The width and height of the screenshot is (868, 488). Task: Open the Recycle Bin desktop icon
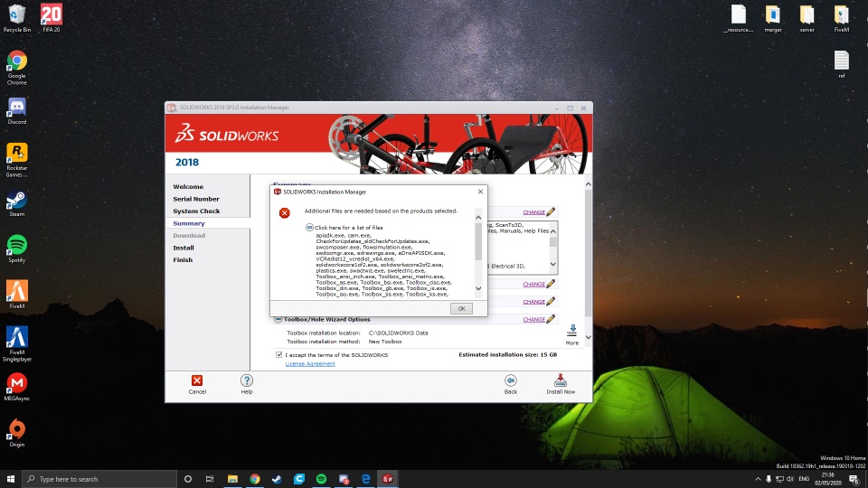pos(16,18)
